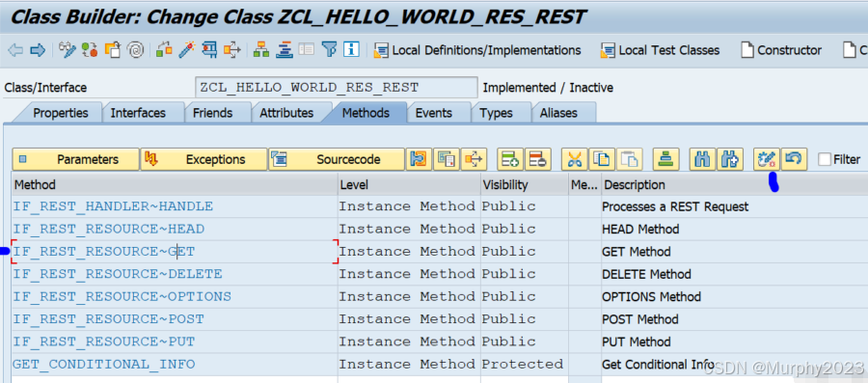Click the IF_REST_RESOURCE~GET method cell

175,252
